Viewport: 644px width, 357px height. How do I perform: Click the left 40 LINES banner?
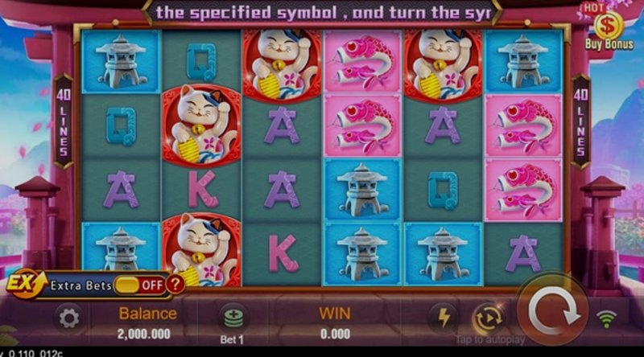click(64, 121)
